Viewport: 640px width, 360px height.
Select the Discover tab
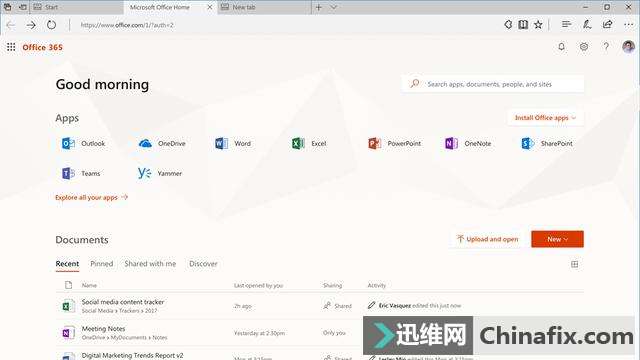(x=203, y=264)
